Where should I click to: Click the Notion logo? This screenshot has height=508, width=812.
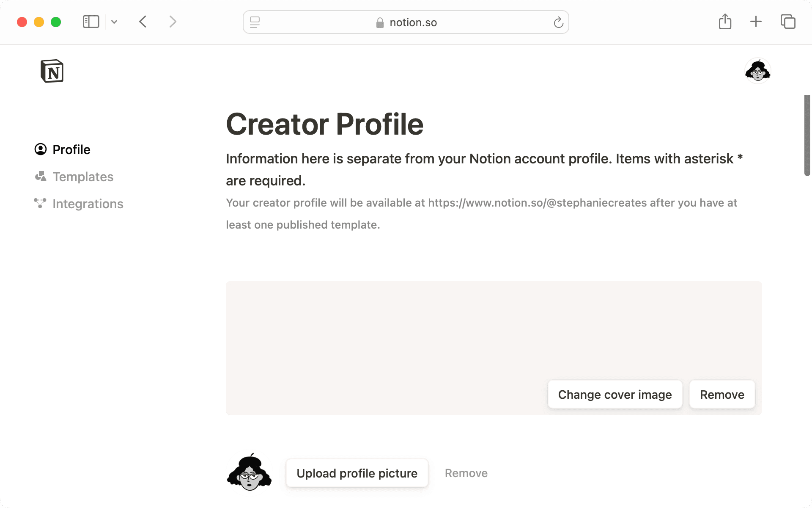point(52,71)
